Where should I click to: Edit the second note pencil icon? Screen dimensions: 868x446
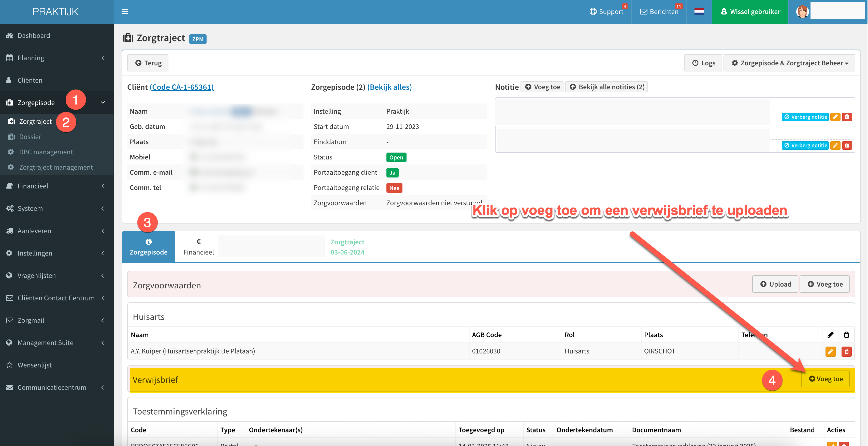point(835,145)
